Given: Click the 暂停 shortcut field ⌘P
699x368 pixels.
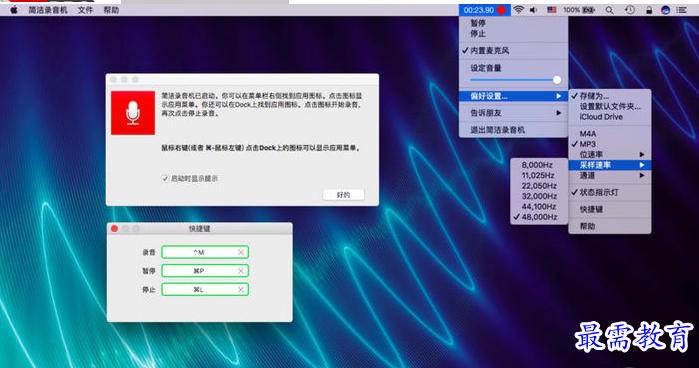Looking at the screenshot, I should pyautogui.click(x=205, y=271).
